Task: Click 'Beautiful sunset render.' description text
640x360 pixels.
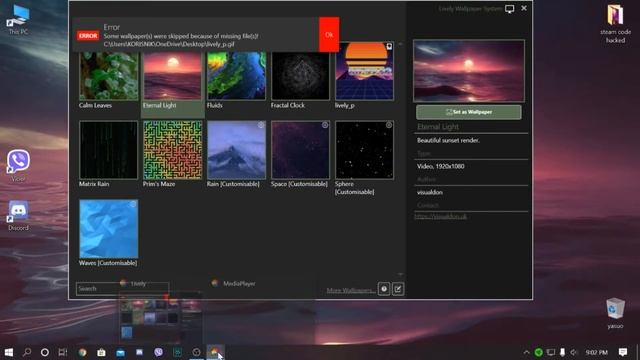Action: pyautogui.click(x=448, y=140)
